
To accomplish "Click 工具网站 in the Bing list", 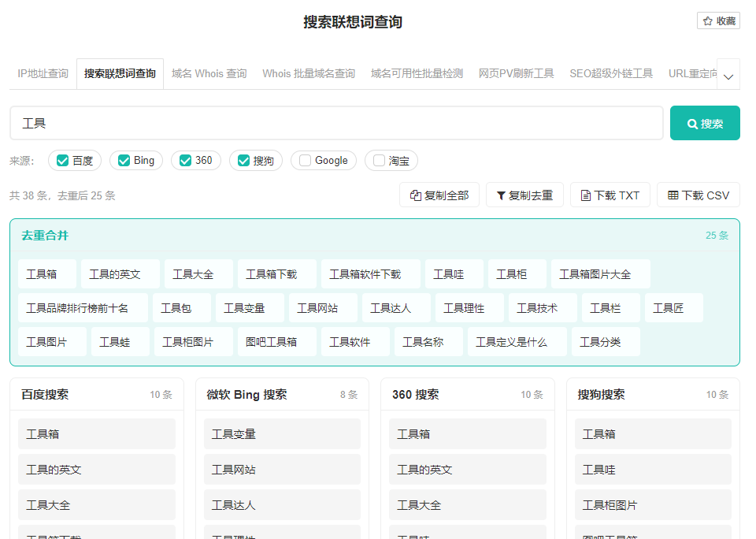I will [282, 470].
